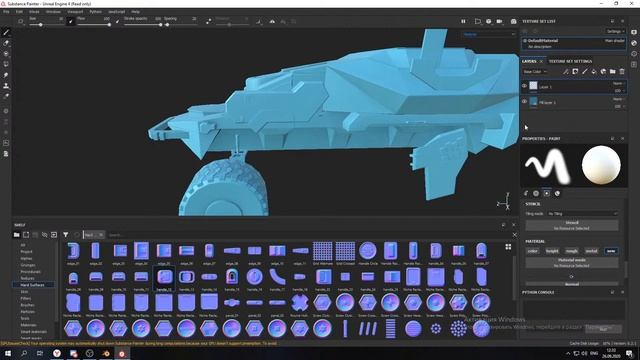The height and width of the screenshot is (360, 640).
Task: Adjust the Stroke opacity slider
Action: click(143, 25)
